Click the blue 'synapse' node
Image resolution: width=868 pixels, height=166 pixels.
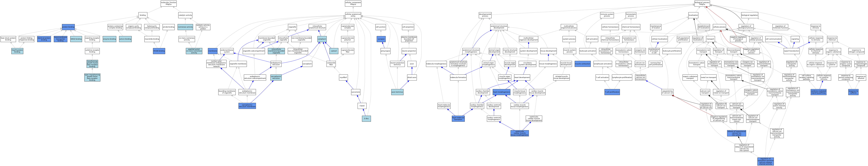click(x=381, y=39)
